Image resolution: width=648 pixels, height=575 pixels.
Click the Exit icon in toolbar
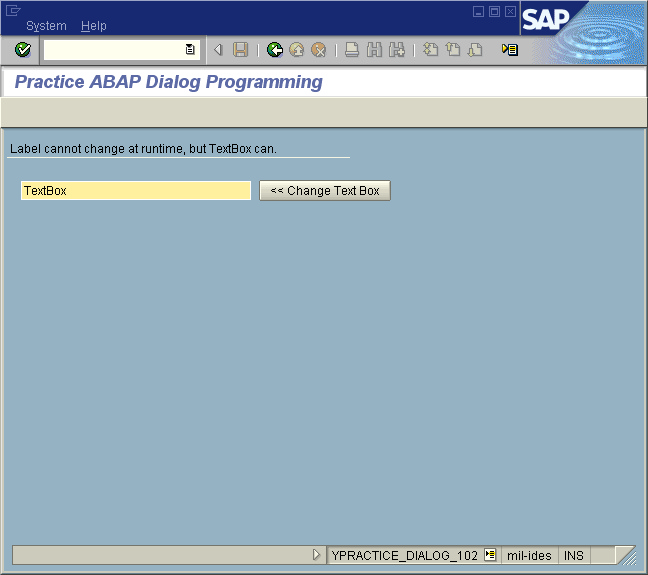(297, 50)
